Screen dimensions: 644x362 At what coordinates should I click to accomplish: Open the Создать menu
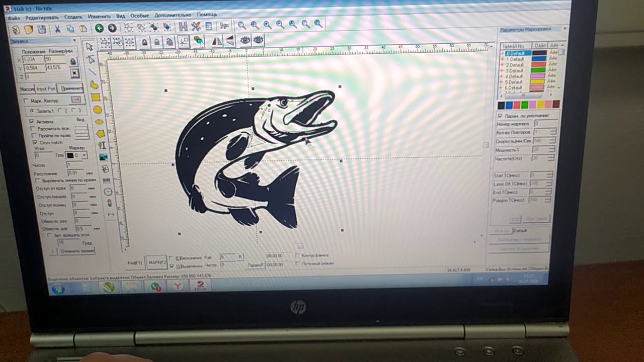coord(73,17)
